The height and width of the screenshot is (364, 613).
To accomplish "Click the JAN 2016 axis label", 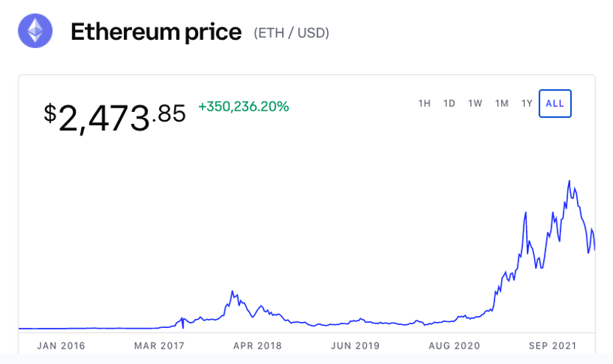I will 61,346.
